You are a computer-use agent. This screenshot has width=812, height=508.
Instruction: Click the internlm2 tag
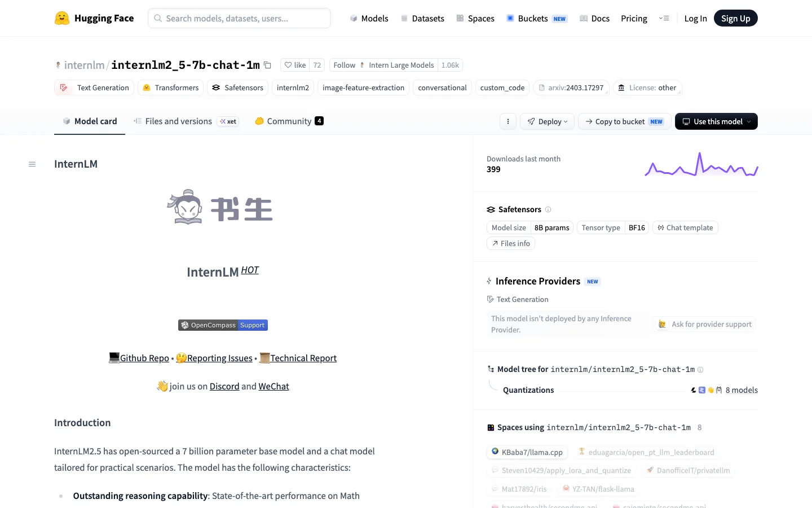[x=293, y=87]
